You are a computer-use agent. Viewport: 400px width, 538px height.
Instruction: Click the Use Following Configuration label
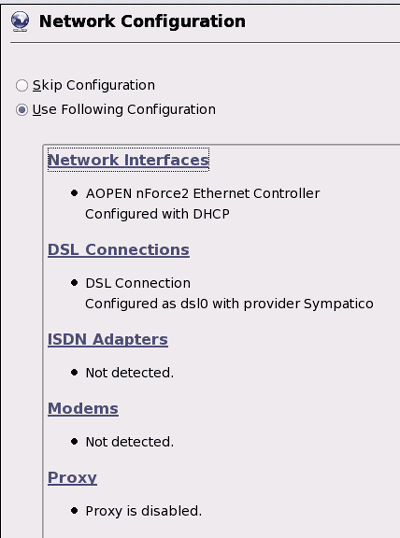124,110
